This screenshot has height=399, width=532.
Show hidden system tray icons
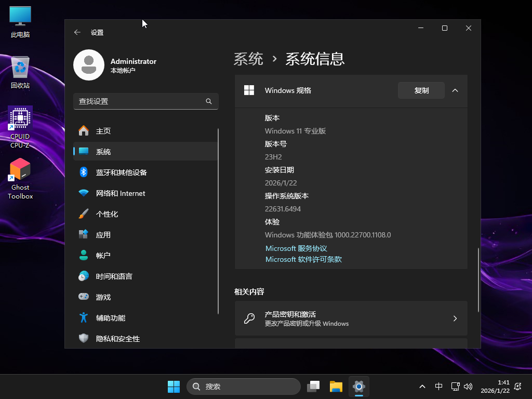pos(422,387)
